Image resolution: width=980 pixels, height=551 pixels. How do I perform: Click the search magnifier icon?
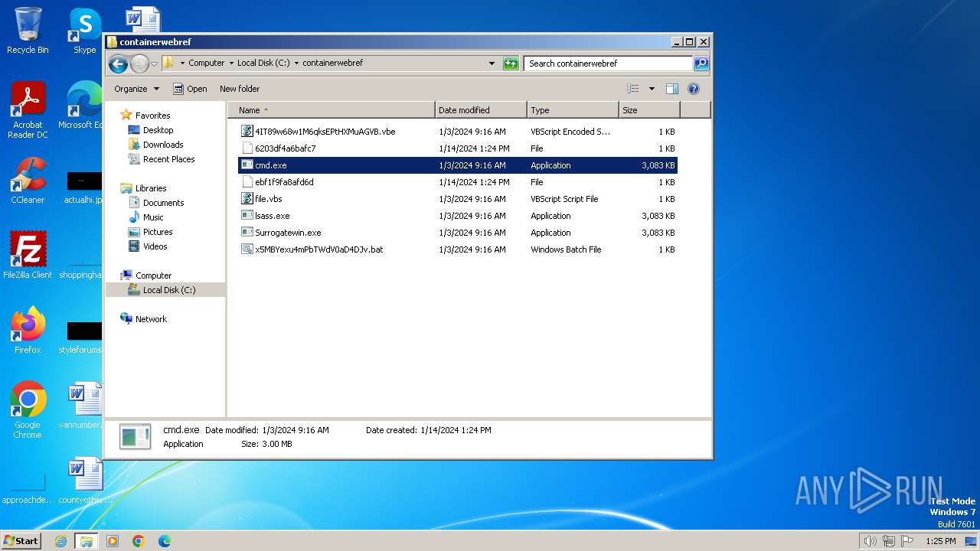pos(701,64)
